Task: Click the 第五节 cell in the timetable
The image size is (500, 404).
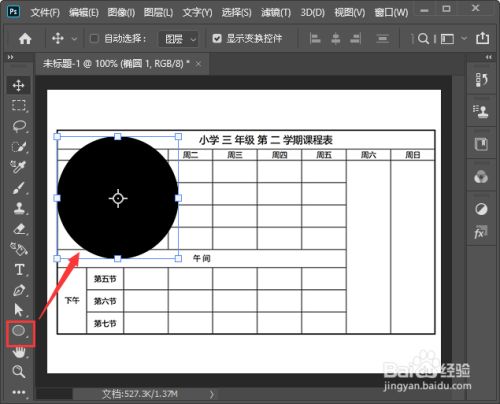Action: click(105, 279)
